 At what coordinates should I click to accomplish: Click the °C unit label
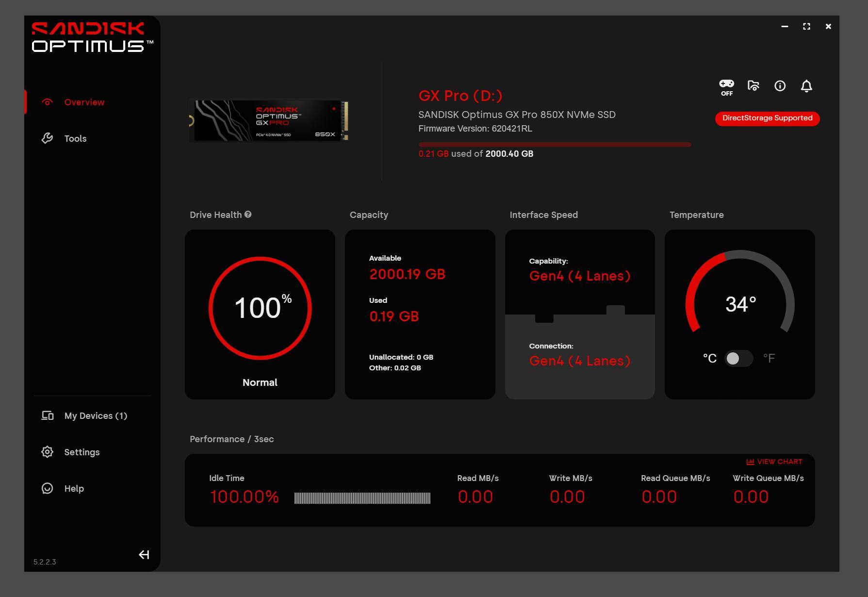[709, 358]
